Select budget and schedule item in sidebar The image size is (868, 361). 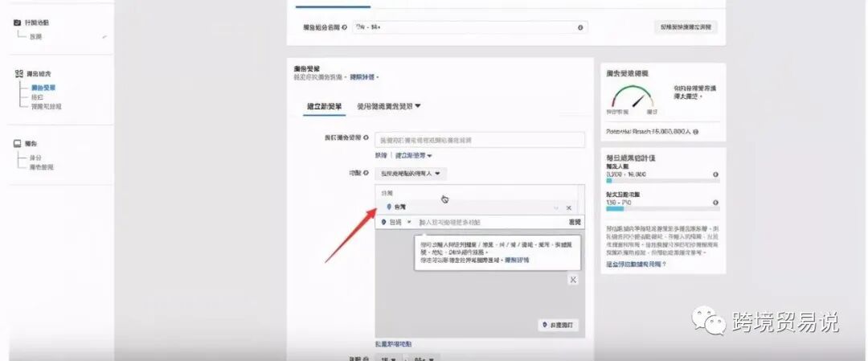coord(46,106)
